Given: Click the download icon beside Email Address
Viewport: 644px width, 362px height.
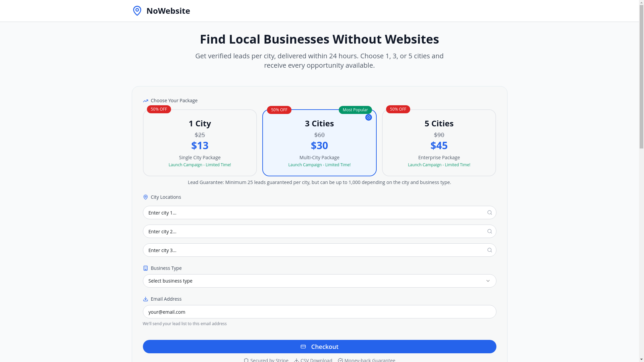Looking at the screenshot, I should 146,299.
